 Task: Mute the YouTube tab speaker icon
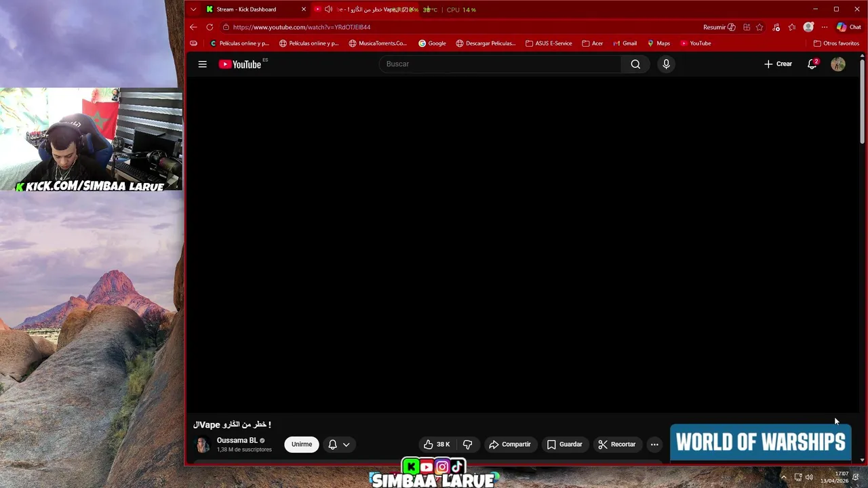pyautogui.click(x=328, y=9)
